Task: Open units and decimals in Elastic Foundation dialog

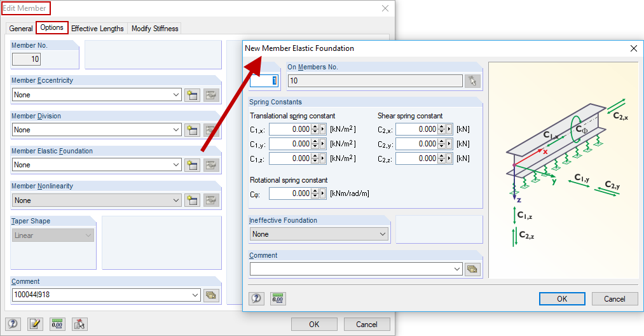Action: (278, 298)
